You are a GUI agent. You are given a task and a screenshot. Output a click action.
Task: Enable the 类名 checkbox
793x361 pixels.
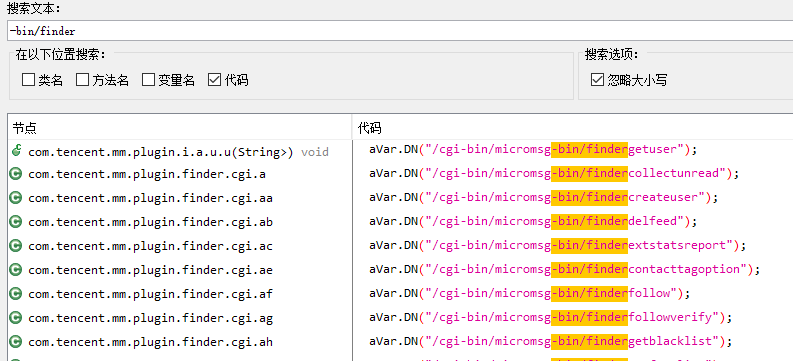coord(28,80)
